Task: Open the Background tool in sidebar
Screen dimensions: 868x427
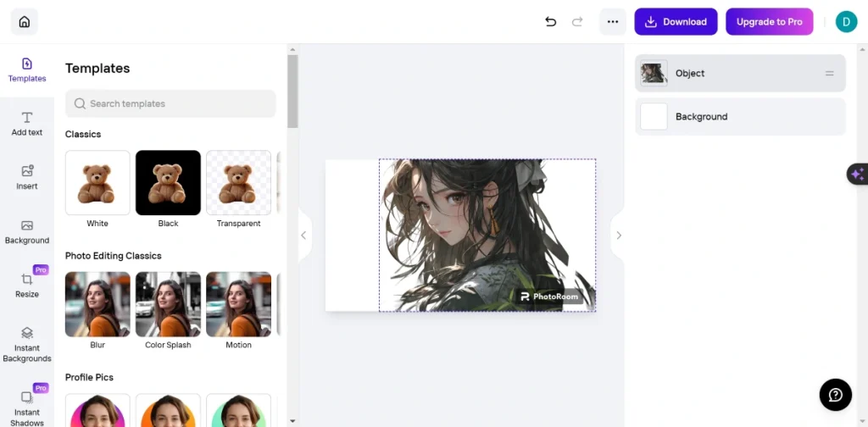Action: point(27,232)
